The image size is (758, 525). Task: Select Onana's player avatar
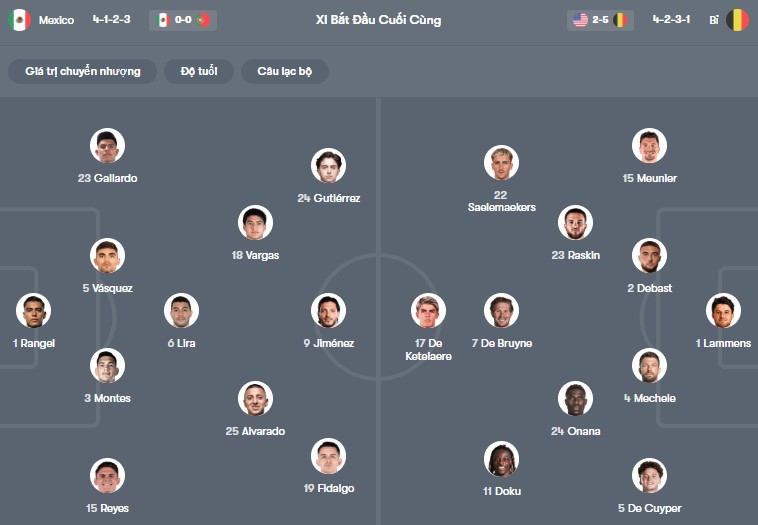point(575,399)
